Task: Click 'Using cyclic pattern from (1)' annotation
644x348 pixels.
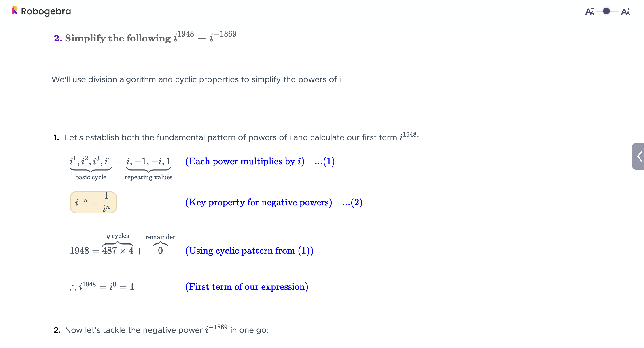Action: point(249,251)
